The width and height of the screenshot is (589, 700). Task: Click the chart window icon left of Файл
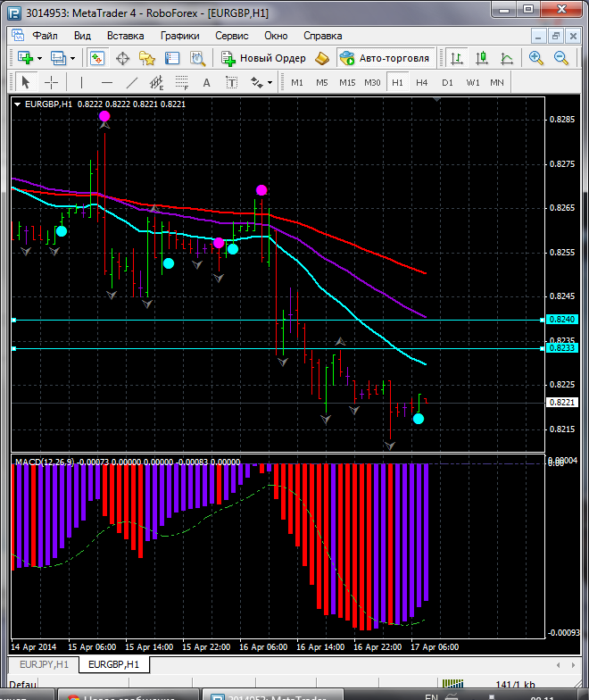(x=18, y=36)
